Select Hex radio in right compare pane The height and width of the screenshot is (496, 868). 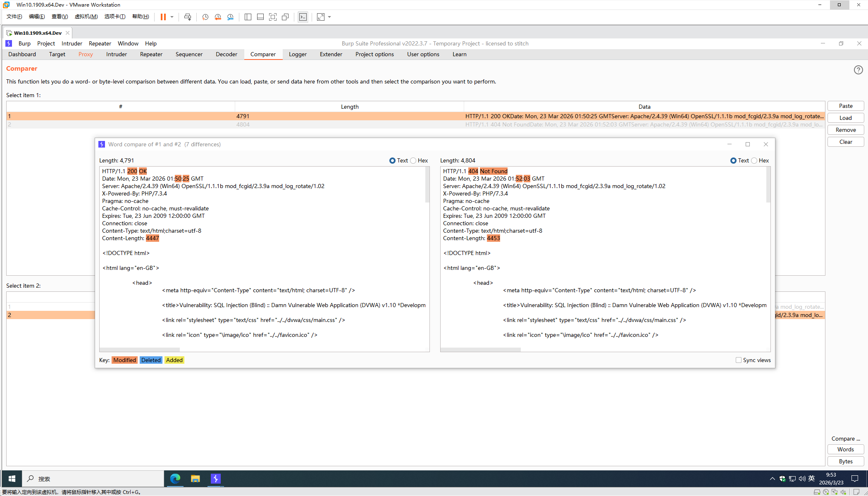click(x=754, y=161)
